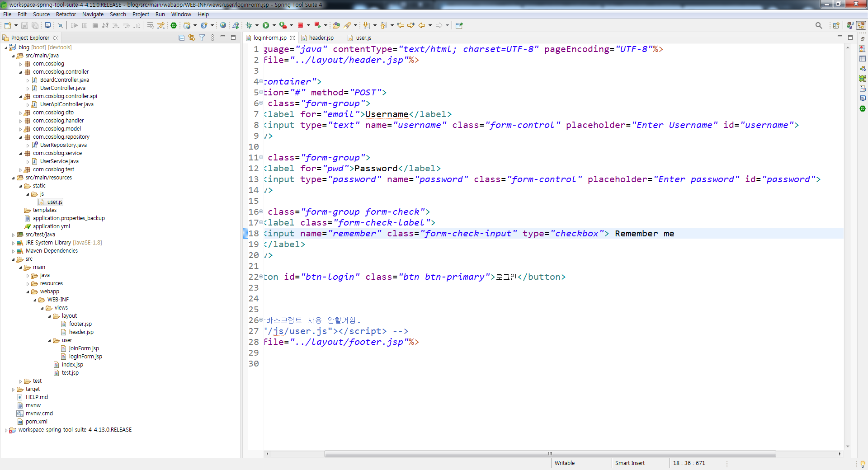The image size is (868, 470).
Task: Open the Boot Dashboard toolbar icon
Action: 174,25
